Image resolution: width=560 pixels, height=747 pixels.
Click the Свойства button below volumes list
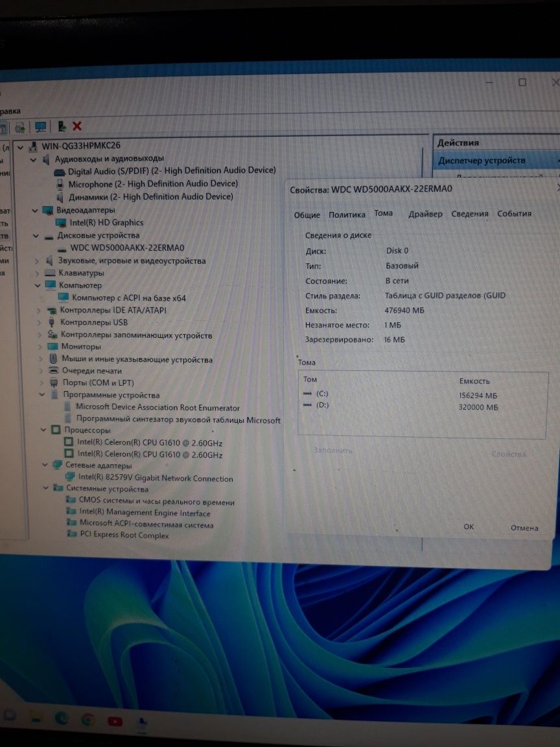(x=509, y=454)
